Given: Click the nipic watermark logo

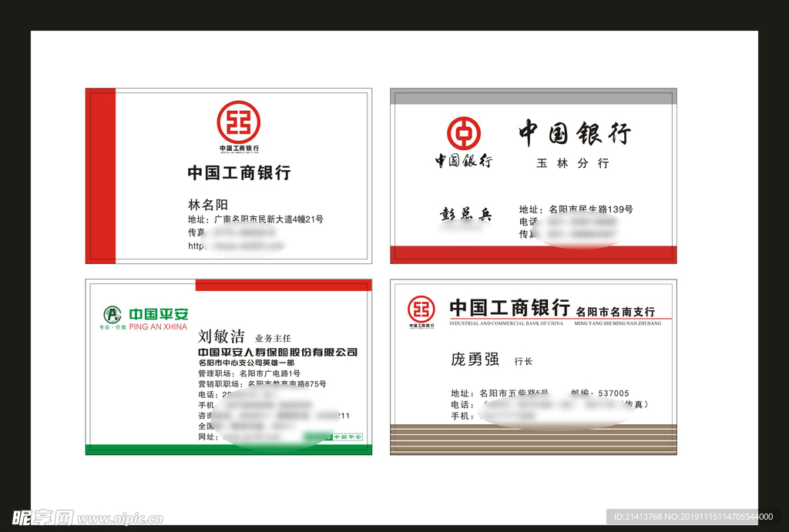Looking at the screenshot, I should pyautogui.click(x=43, y=517).
